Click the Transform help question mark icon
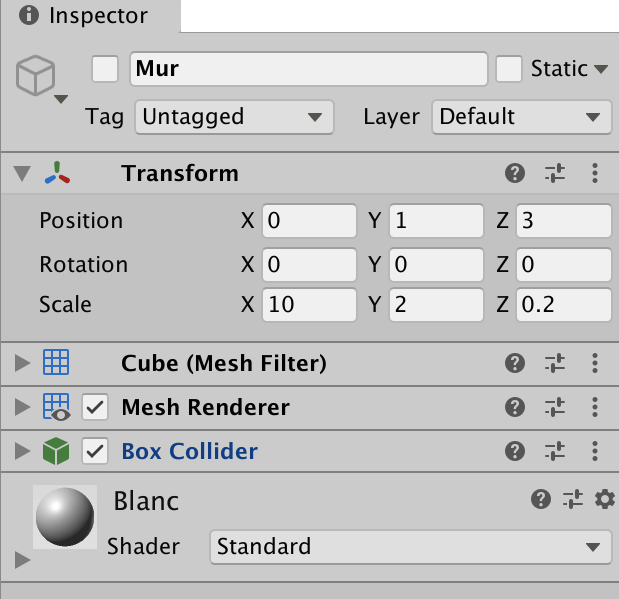Viewport: 619px width, 599px height. point(515,174)
